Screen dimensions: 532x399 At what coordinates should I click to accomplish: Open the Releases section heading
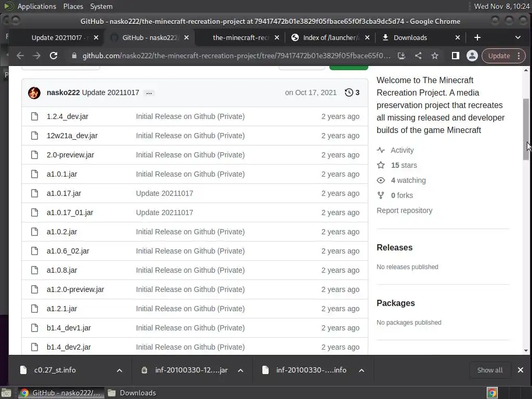tap(395, 247)
